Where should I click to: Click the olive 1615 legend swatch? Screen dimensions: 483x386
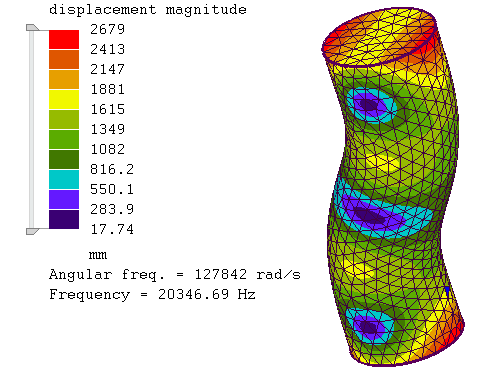pyautogui.click(x=64, y=119)
